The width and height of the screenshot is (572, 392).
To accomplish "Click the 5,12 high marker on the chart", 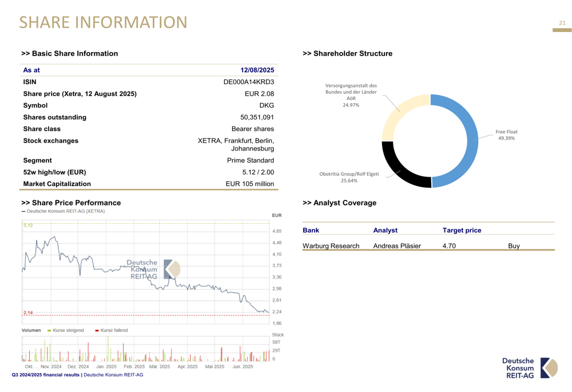I will tap(28, 225).
